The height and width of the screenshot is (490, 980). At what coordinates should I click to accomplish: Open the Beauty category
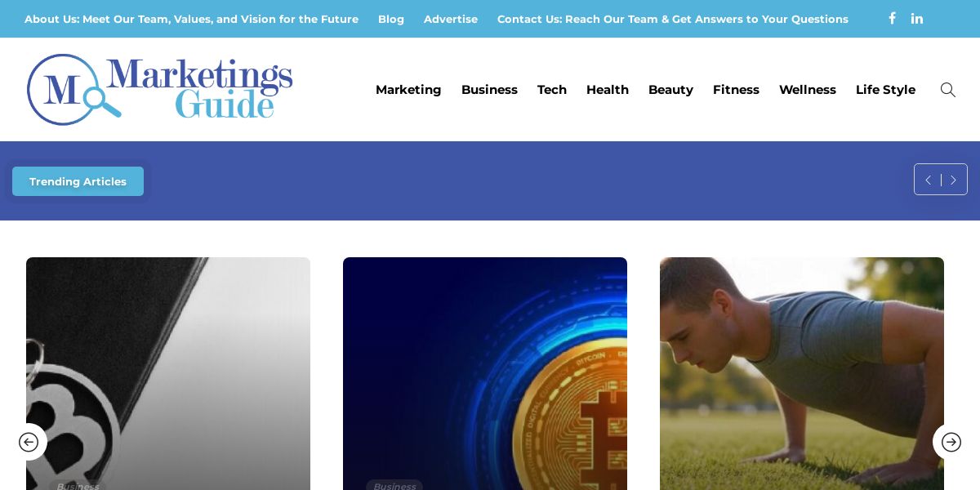[670, 90]
